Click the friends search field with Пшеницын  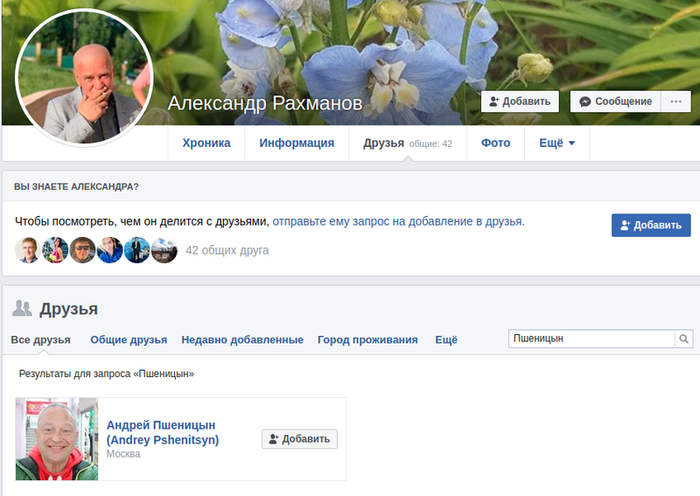592,339
